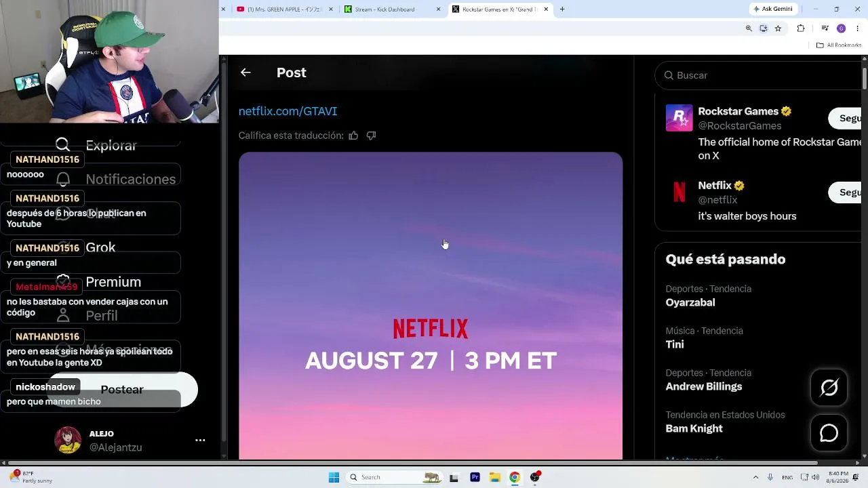
Task: Open the netflix.com/GTAVI link
Action: (288, 111)
